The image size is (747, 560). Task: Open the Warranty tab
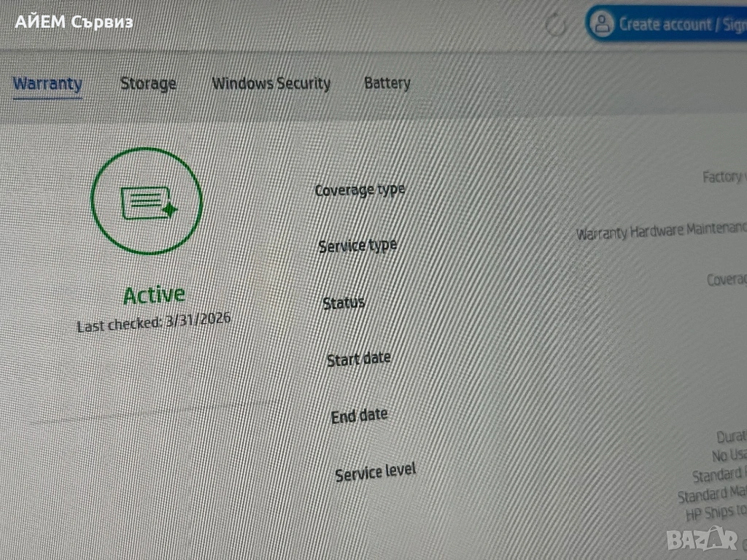47,83
